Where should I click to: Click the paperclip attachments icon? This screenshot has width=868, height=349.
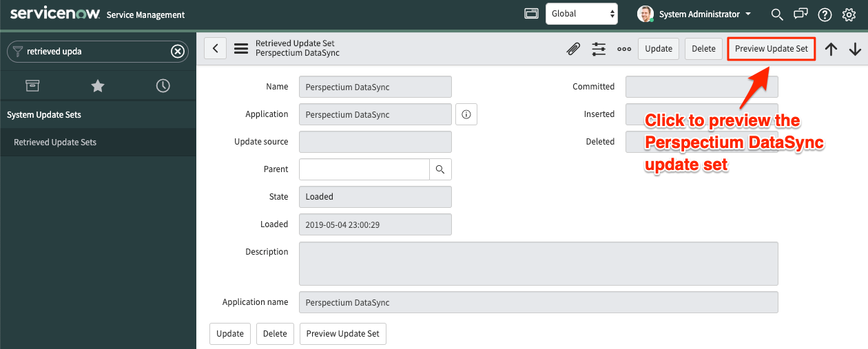[573, 49]
